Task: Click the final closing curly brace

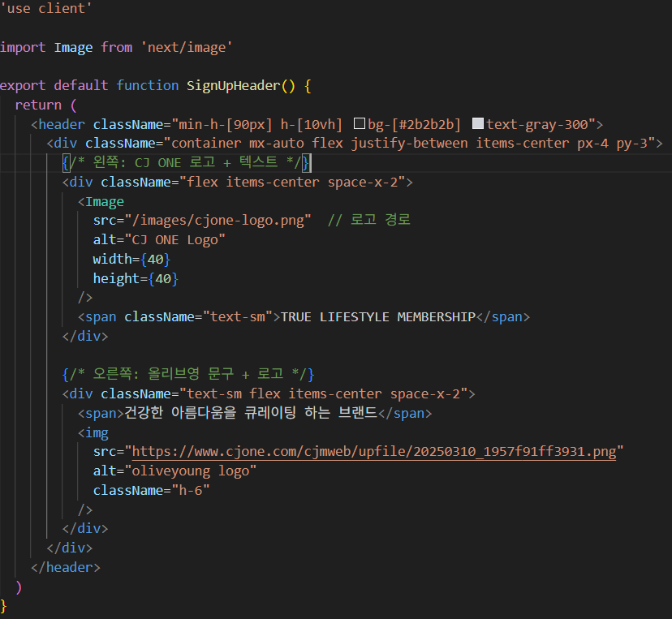Action: [4, 606]
